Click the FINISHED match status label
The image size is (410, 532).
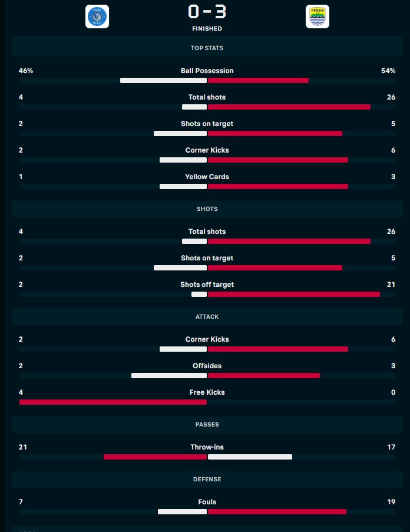[x=207, y=28]
